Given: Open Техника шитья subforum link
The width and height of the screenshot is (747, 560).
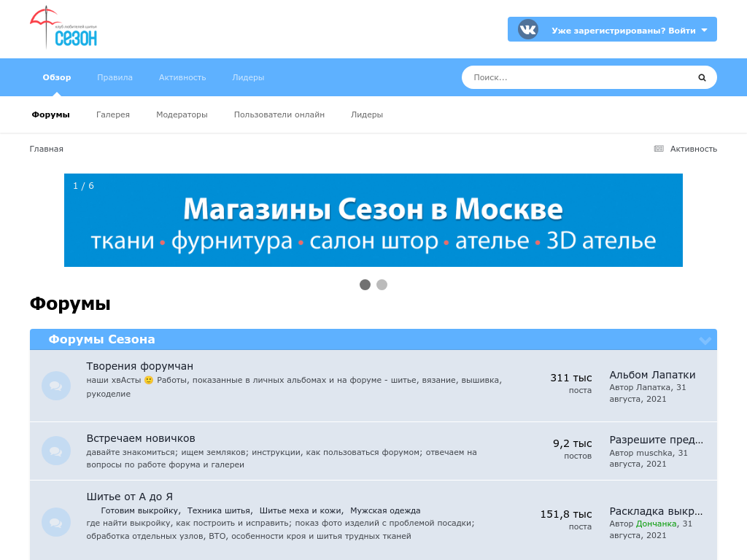Looking at the screenshot, I should coord(219,510).
